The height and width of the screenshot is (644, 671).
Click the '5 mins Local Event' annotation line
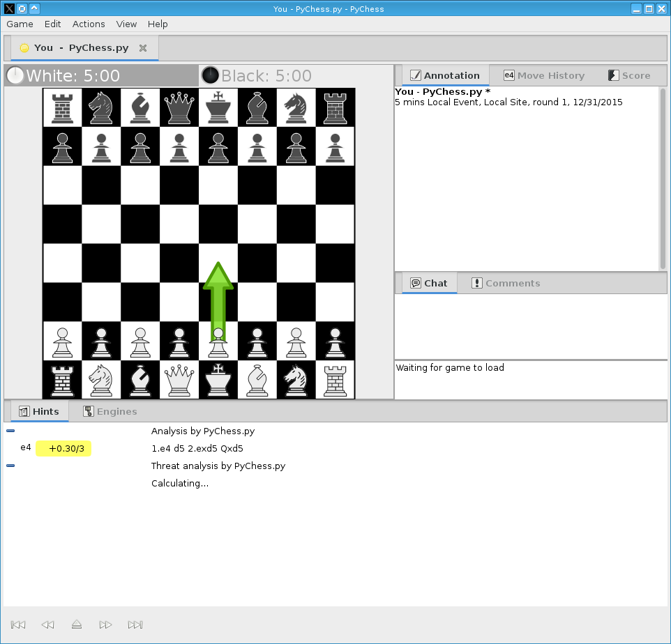point(508,102)
